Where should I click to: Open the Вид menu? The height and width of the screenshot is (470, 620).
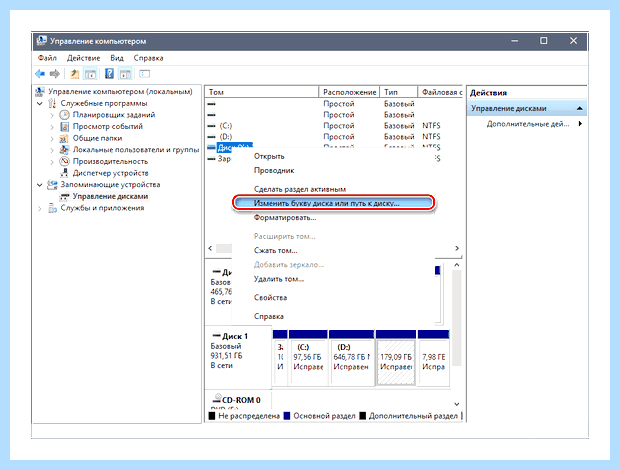pos(117,58)
